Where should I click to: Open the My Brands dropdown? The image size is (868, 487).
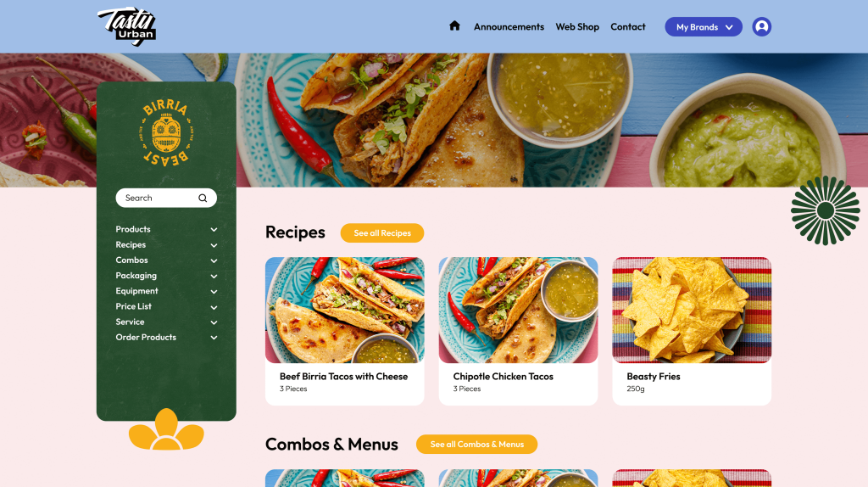click(703, 26)
